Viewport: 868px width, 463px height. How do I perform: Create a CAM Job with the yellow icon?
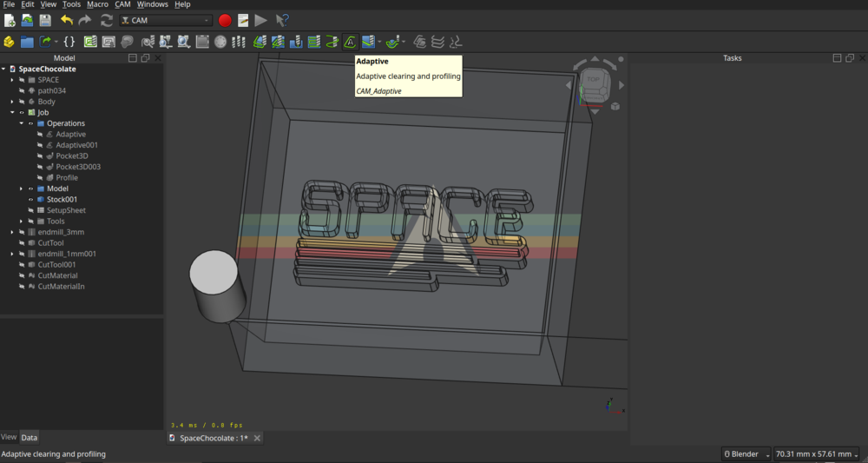point(9,42)
